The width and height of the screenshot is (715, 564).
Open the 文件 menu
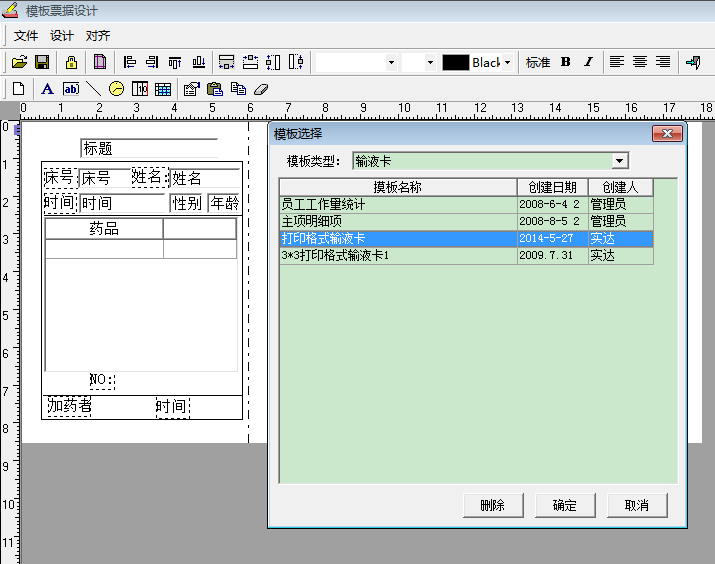[26, 36]
